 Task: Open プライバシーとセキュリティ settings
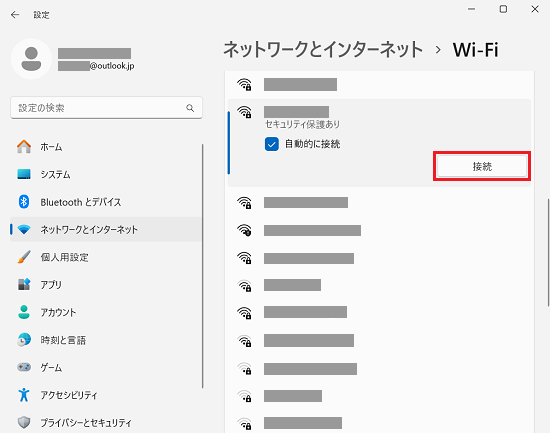pos(106,423)
